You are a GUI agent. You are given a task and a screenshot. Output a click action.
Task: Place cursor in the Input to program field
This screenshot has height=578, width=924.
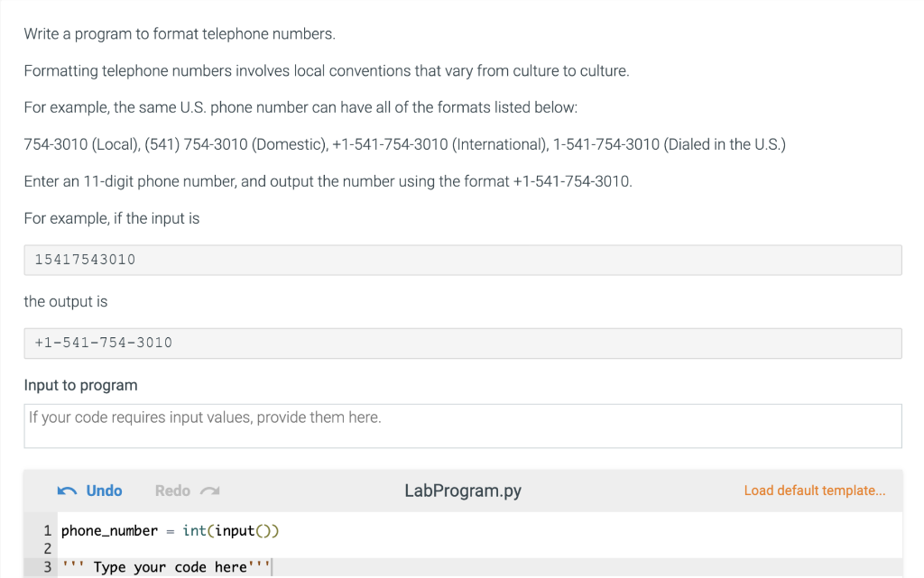point(462,424)
